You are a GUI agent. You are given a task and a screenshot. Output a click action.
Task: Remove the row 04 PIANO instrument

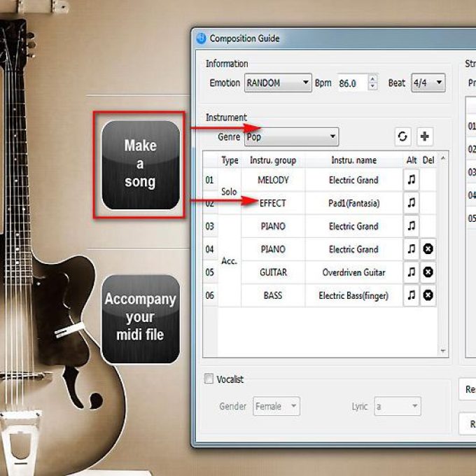(x=428, y=249)
